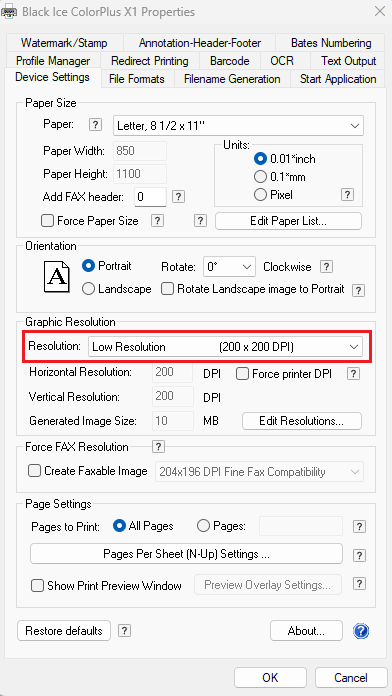Click the help icon beside the Paper dropdown

(x=95, y=125)
